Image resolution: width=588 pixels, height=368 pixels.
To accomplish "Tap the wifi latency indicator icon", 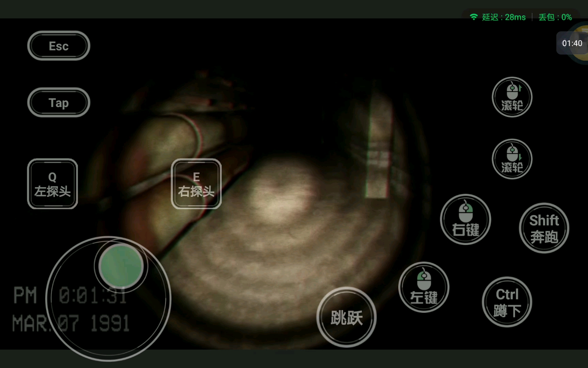I will click(474, 17).
